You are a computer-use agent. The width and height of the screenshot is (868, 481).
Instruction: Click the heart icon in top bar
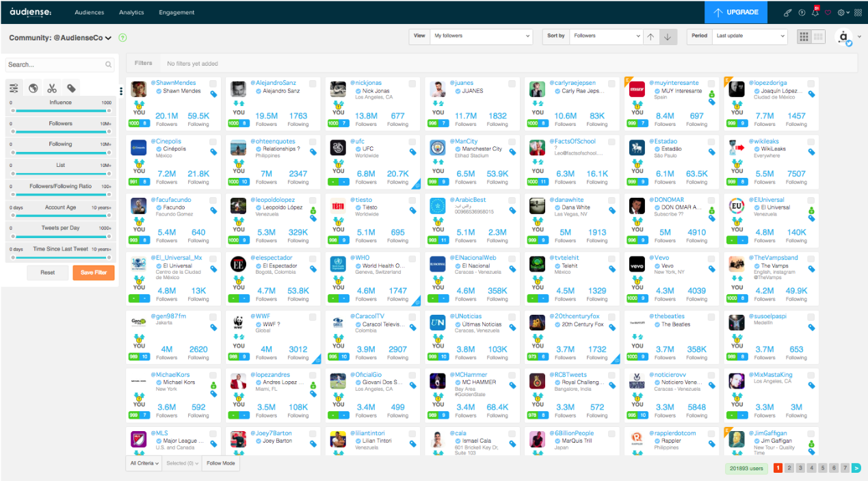coord(828,12)
